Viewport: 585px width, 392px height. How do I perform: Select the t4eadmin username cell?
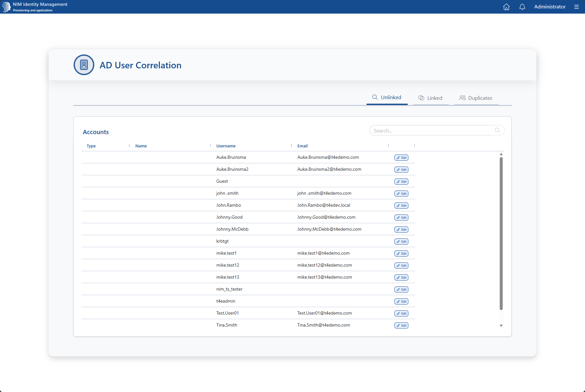(x=226, y=301)
